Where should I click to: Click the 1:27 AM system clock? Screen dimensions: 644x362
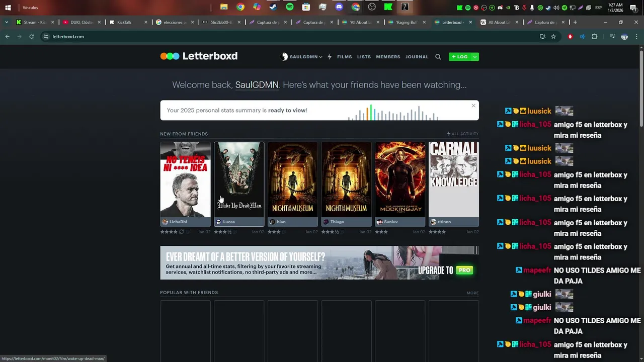pyautogui.click(x=615, y=8)
